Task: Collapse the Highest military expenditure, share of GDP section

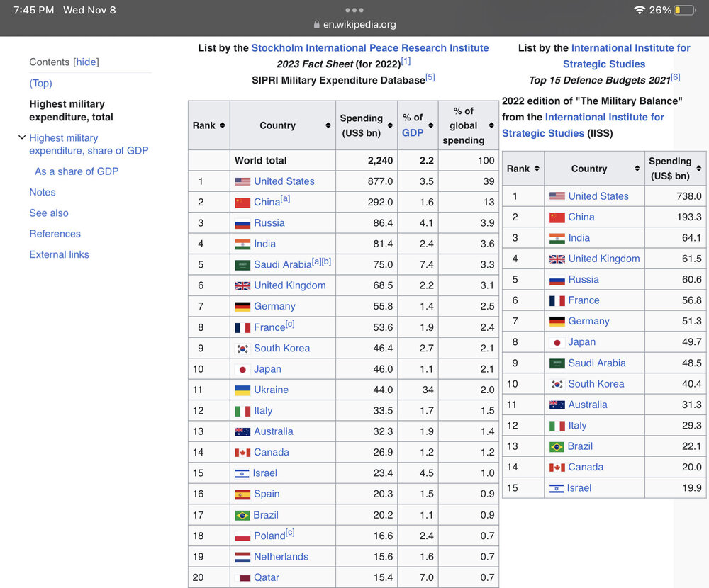Action: (21, 137)
